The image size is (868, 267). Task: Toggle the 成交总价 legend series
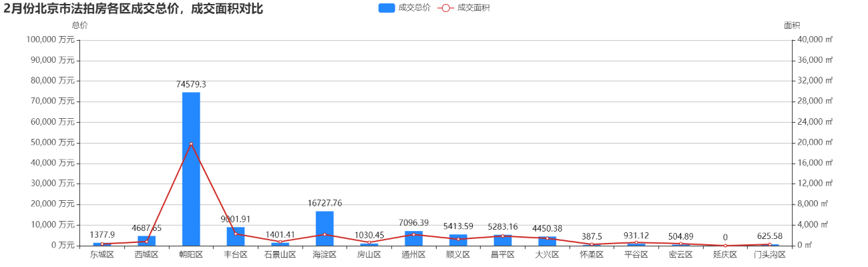tap(404, 8)
